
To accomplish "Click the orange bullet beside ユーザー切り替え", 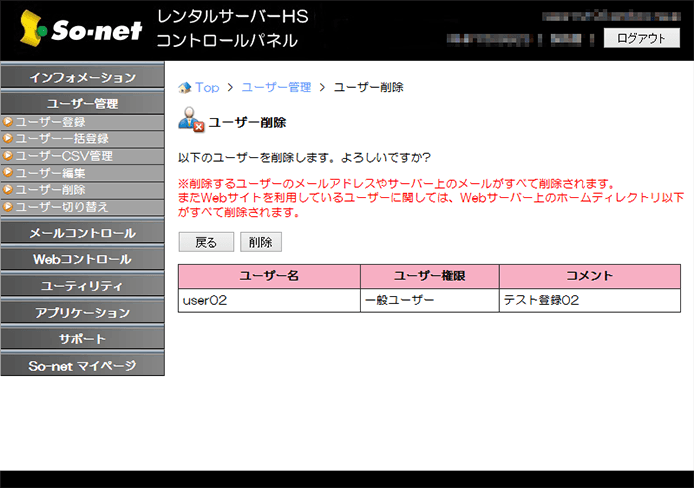I will coord(8,207).
